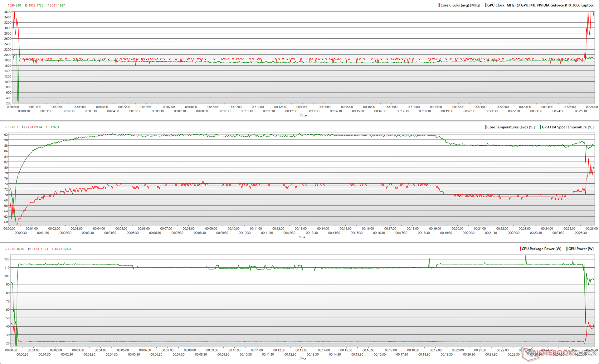This screenshot has width=599, height=364.
Task: Click the red swatch beside Core Clocks (avg)
Action: 439,5
